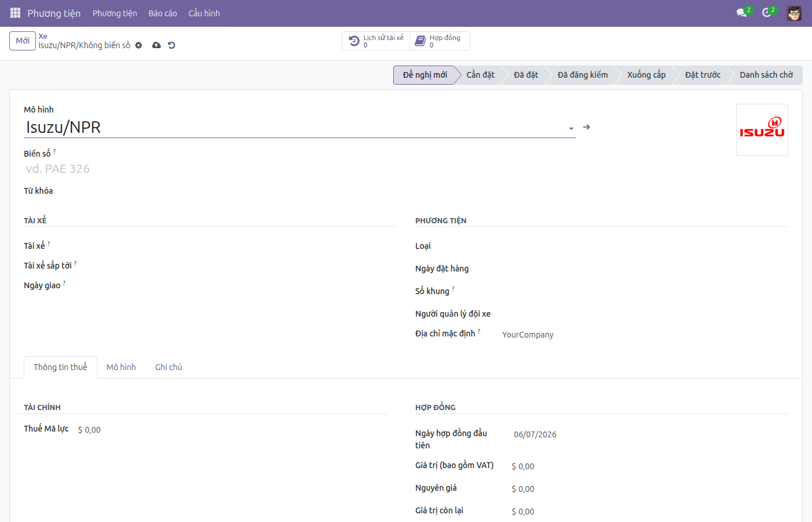Follow arrow link to open Isuzu/NPR model
Screen dimensions: 812x522
(x=586, y=127)
